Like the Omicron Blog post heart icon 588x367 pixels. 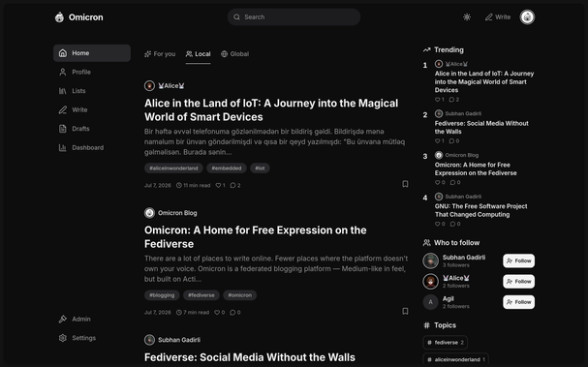217,312
